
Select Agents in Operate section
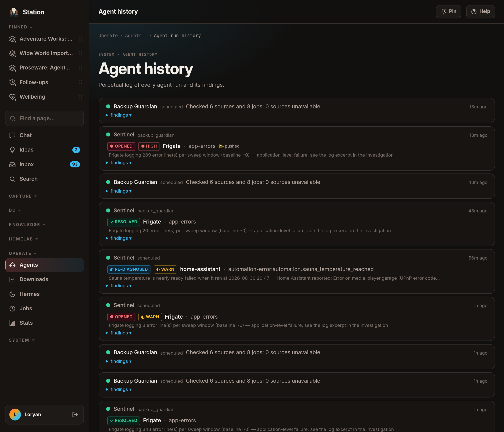(x=44, y=265)
